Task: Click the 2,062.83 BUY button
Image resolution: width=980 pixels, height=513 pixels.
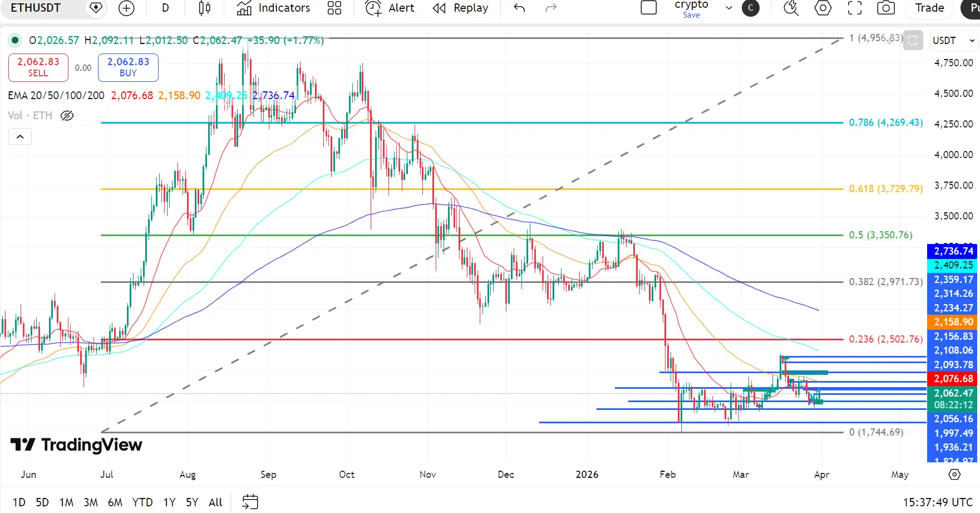Action: click(x=128, y=67)
